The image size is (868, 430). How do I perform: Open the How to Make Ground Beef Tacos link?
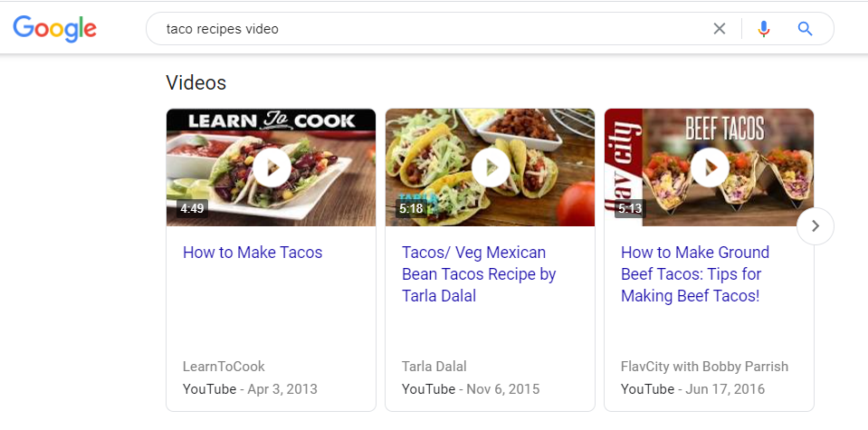point(694,274)
